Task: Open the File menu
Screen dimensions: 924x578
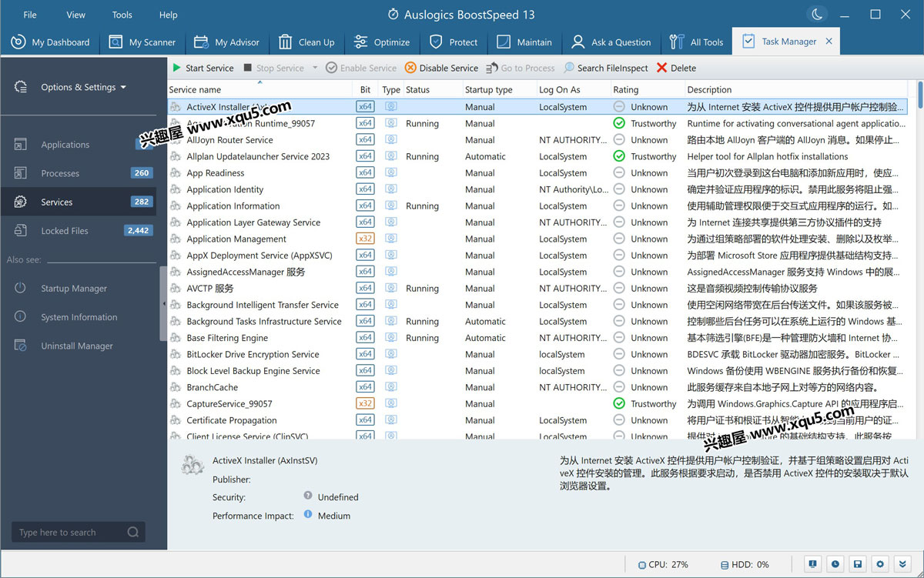Action: tap(30, 15)
